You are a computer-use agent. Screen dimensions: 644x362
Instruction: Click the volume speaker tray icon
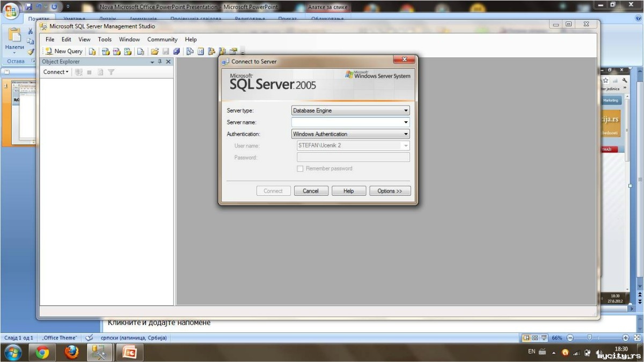[599, 353]
